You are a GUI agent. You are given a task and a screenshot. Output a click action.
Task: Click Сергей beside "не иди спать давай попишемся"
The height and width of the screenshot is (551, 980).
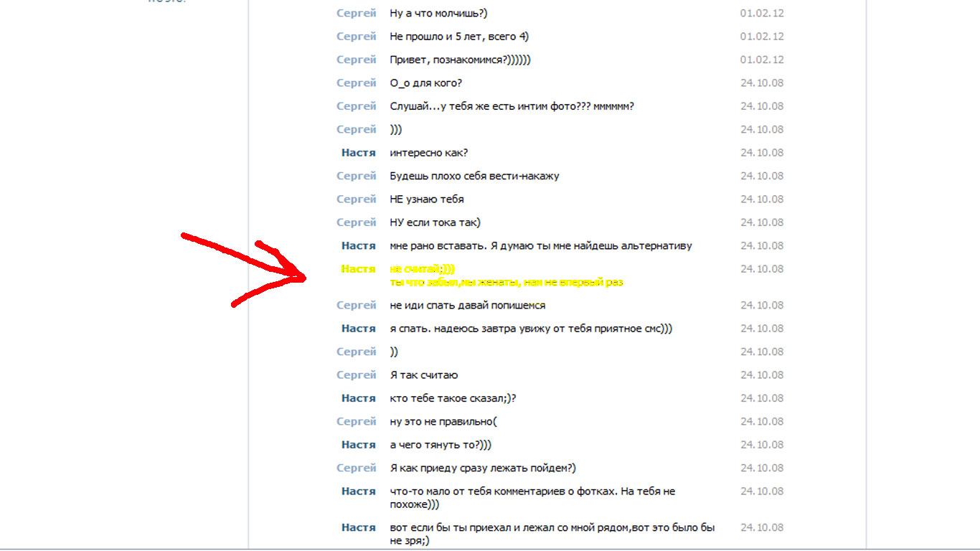[357, 306]
